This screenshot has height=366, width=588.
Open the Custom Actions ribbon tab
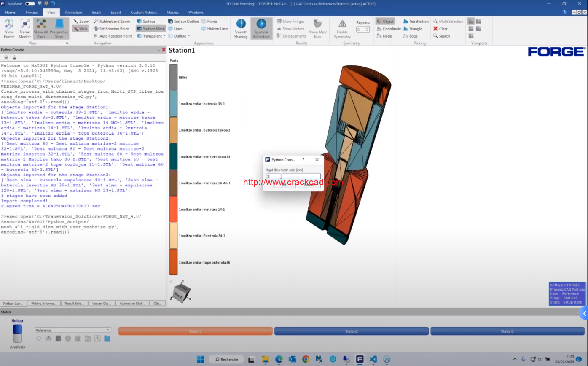coord(144,13)
